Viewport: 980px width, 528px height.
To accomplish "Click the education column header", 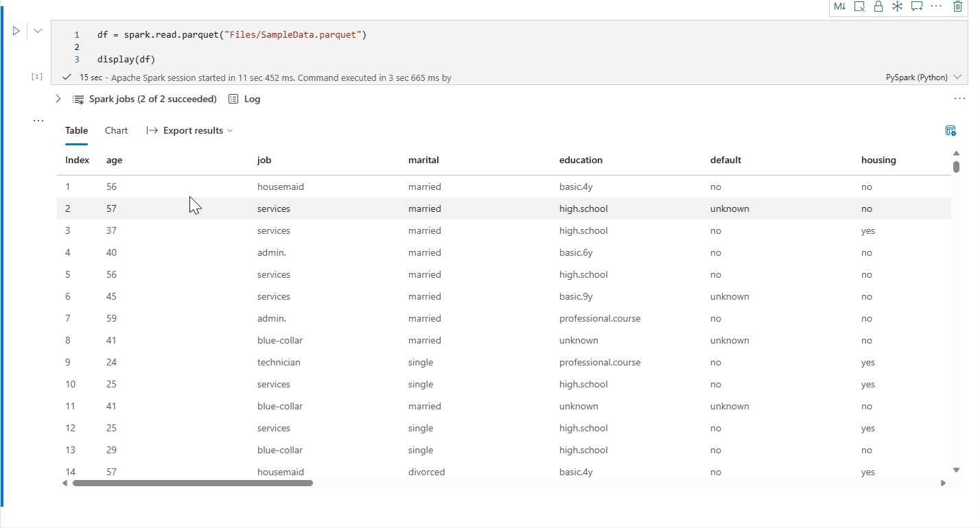I will (581, 160).
